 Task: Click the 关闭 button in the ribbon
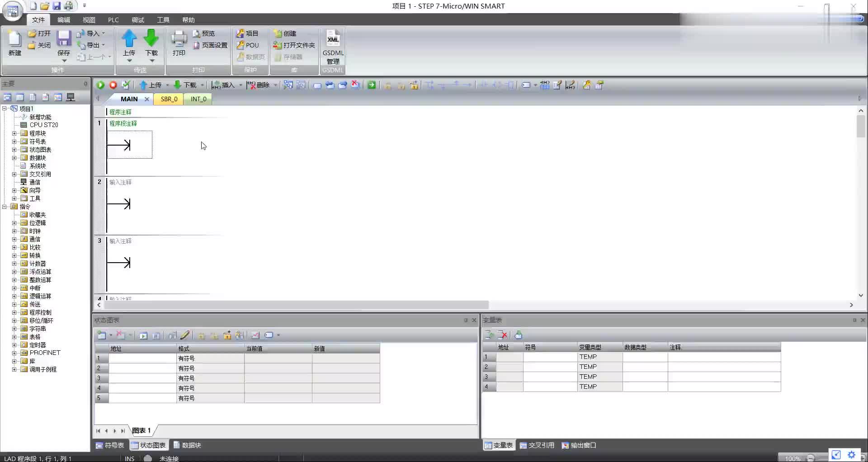(39, 45)
